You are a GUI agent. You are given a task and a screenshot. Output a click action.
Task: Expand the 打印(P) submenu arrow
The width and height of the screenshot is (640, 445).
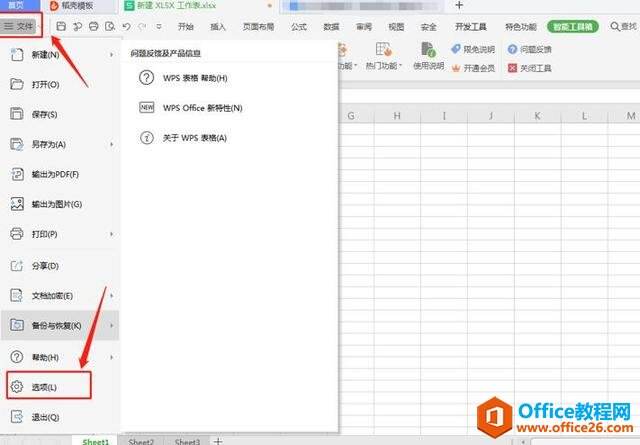click(111, 234)
